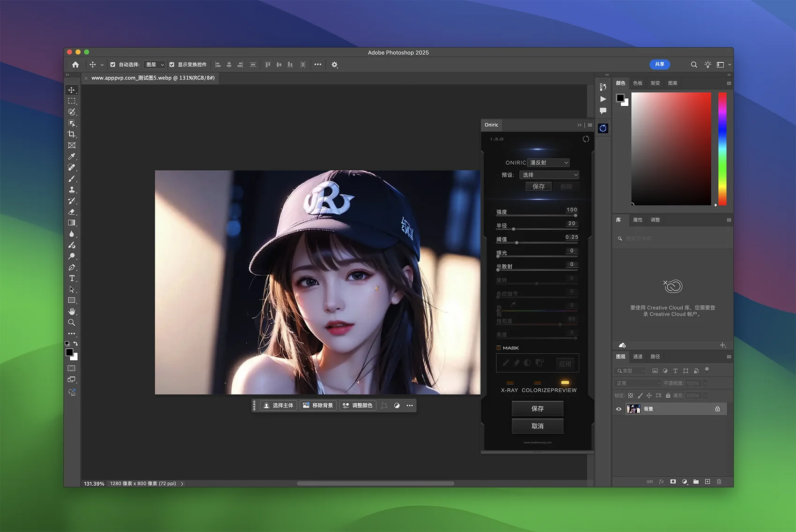796x532 pixels.
Task: Add a layer mask
Action: coord(673,481)
